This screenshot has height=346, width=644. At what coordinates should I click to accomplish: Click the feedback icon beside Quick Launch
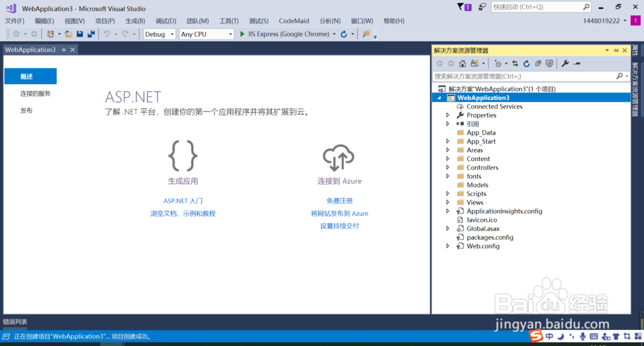tap(482, 7)
